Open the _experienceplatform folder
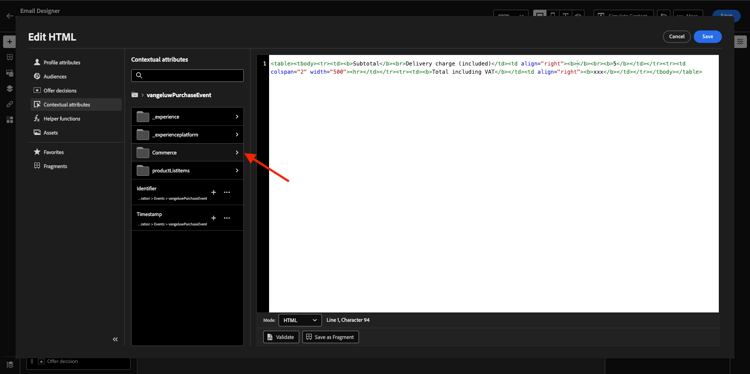Image resolution: width=750 pixels, height=374 pixels. click(187, 135)
